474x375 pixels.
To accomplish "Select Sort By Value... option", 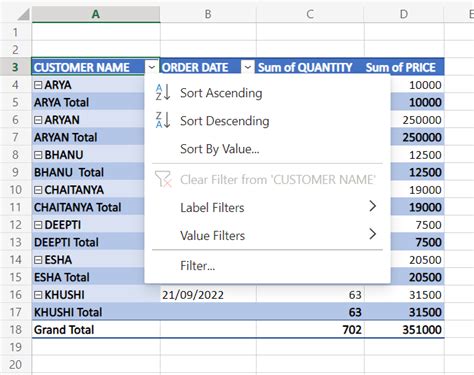I will pyautogui.click(x=267, y=149).
